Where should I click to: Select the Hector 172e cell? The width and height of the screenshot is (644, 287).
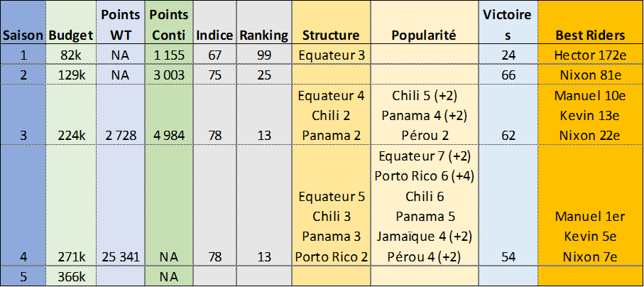pos(591,54)
